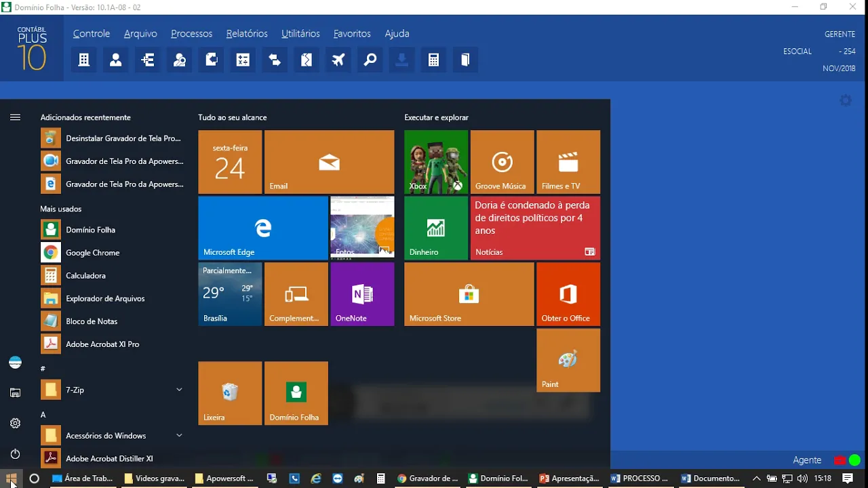Click the +E icon in toolbar
The width and height of the screenshot is (868, 488).
148,60
